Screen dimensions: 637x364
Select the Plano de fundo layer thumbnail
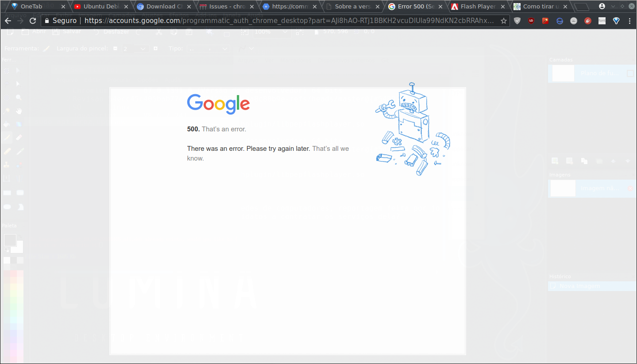point(563,73)
